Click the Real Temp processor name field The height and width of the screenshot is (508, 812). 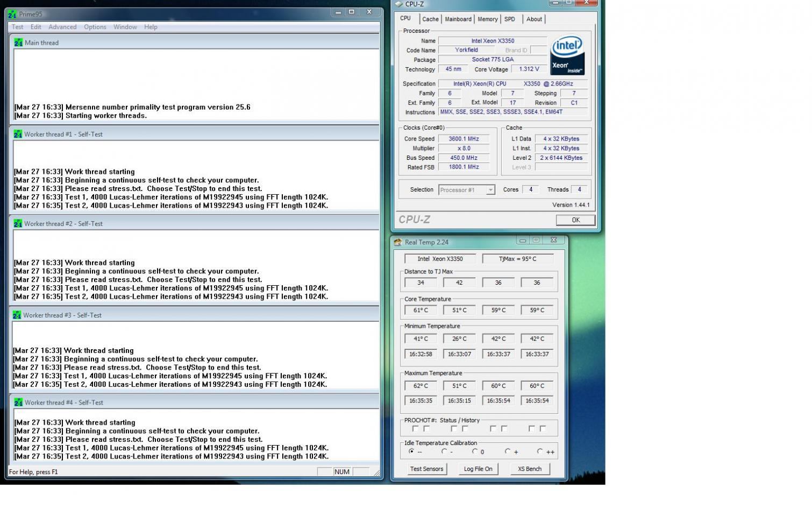[x=440, y=259]
